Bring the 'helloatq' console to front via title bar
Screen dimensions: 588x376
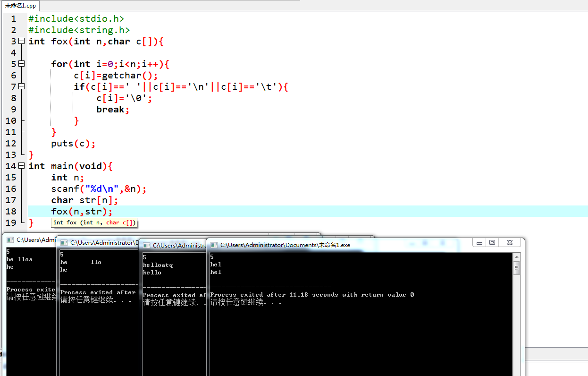click(175, 246)
